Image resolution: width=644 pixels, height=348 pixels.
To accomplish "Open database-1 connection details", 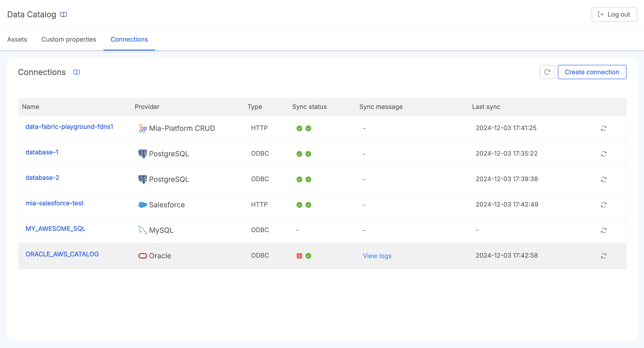I will [42, 152].
